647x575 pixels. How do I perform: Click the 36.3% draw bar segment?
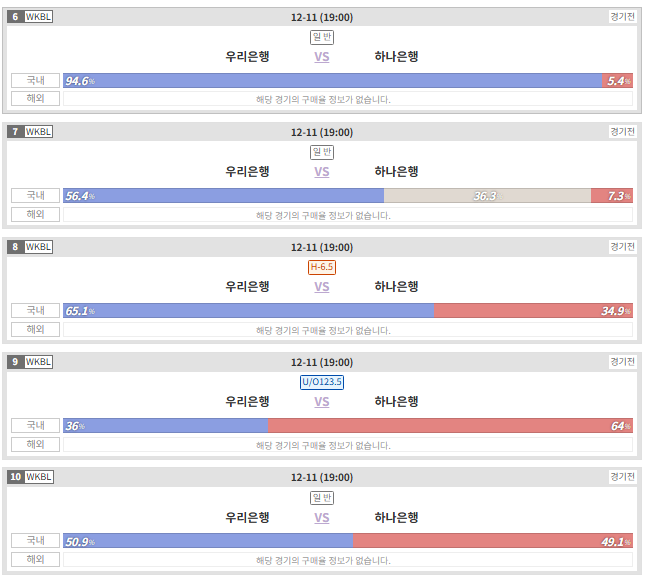(x=487, y=196)
